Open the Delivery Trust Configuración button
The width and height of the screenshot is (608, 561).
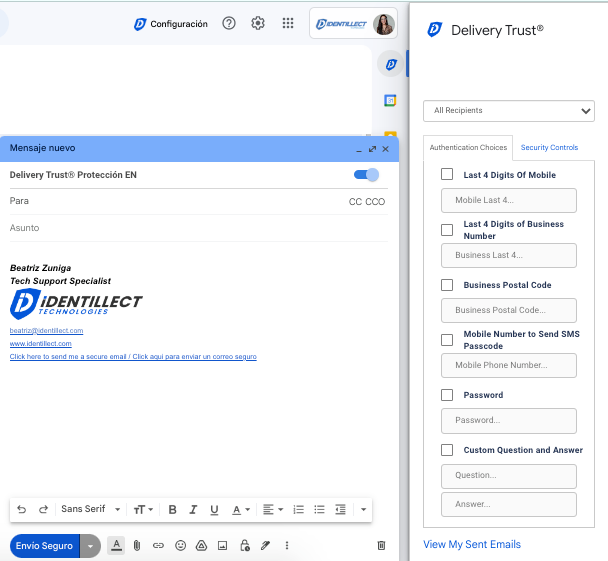coord(171,24)
